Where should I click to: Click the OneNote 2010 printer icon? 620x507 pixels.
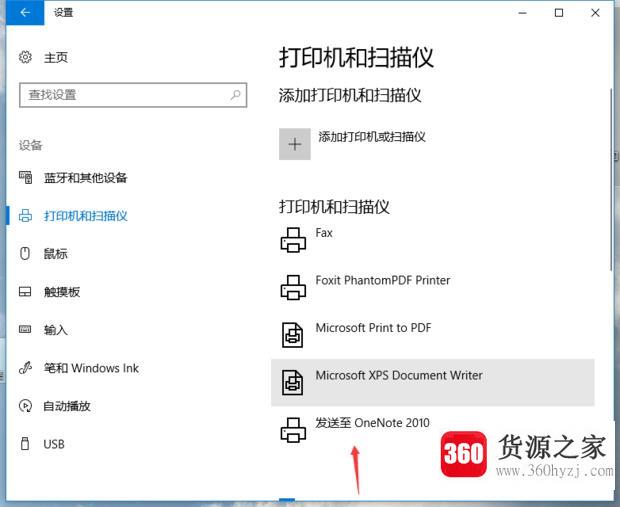(x=293, y=430)
